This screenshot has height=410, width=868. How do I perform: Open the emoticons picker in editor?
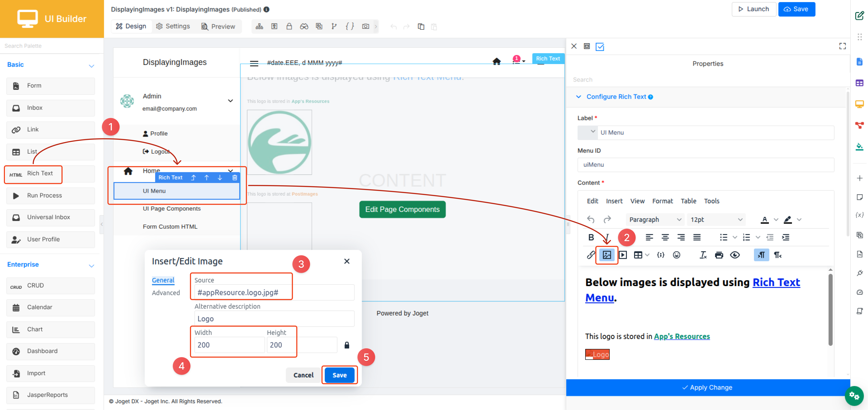point(676,255)
